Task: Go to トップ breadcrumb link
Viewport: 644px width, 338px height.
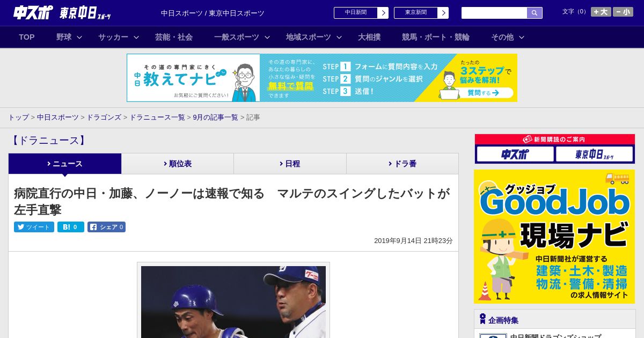Action: pos(19,117)
